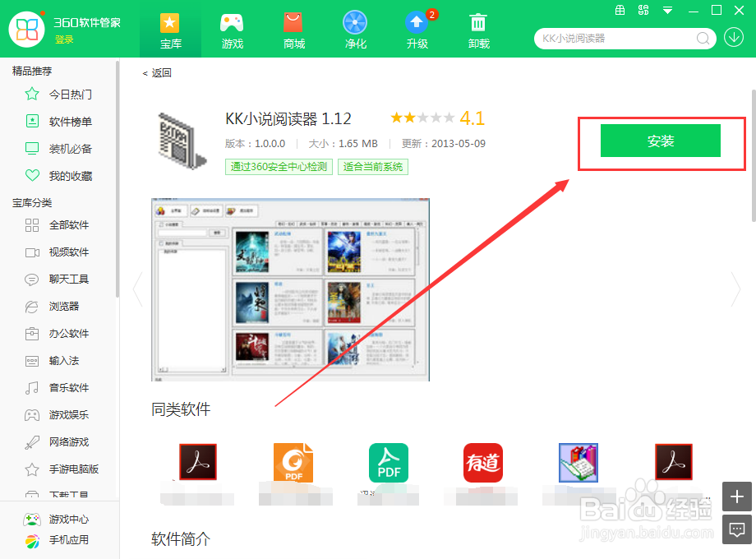The height and width of the screenshot is (559, 756).
Task: Click the 同类软件 heading
Action: (x=181, y=409)
